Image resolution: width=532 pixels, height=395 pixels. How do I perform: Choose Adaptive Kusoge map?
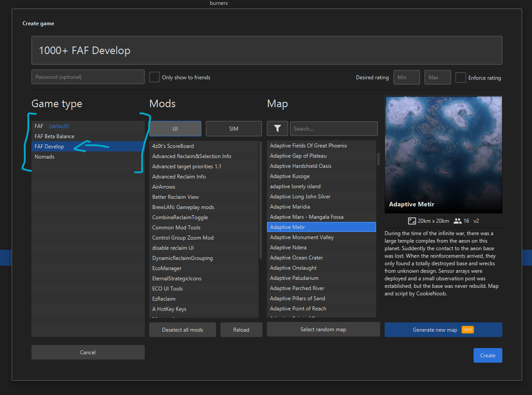(x=321, y=176)
